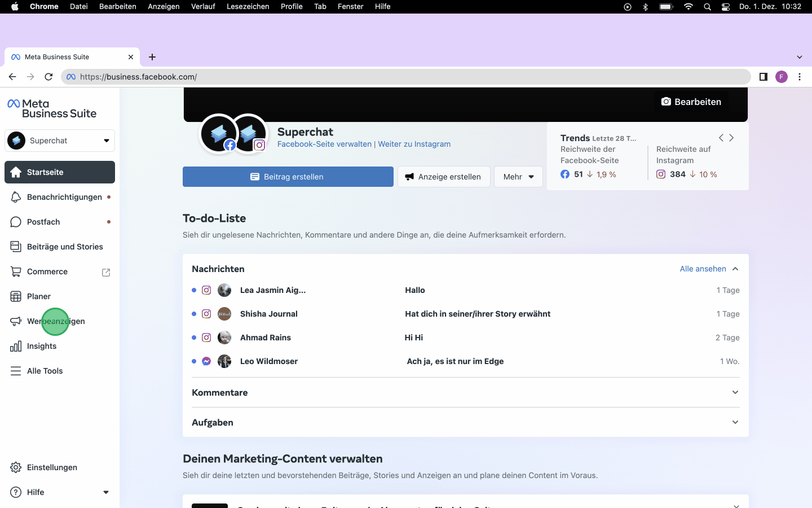This screenshot has height=508, width=812.
Task: Open the Apple menu
Action: point(15,7)
